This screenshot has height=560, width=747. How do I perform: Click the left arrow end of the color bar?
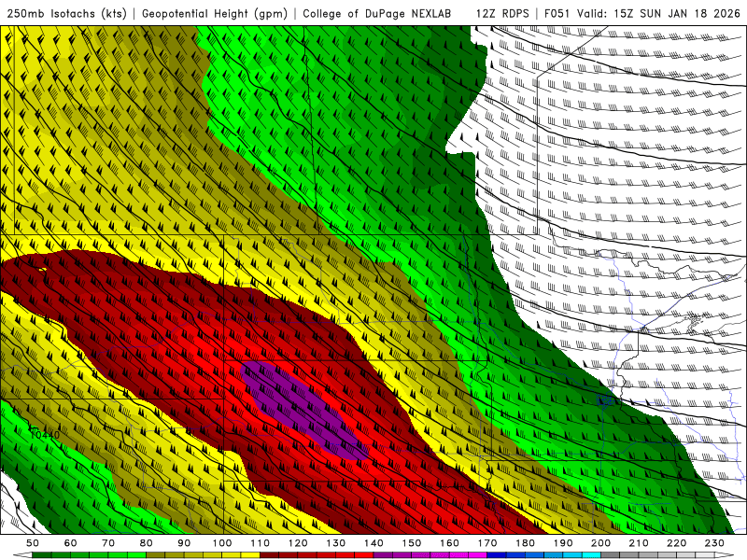pyautogui.click(x=22, y=555)
